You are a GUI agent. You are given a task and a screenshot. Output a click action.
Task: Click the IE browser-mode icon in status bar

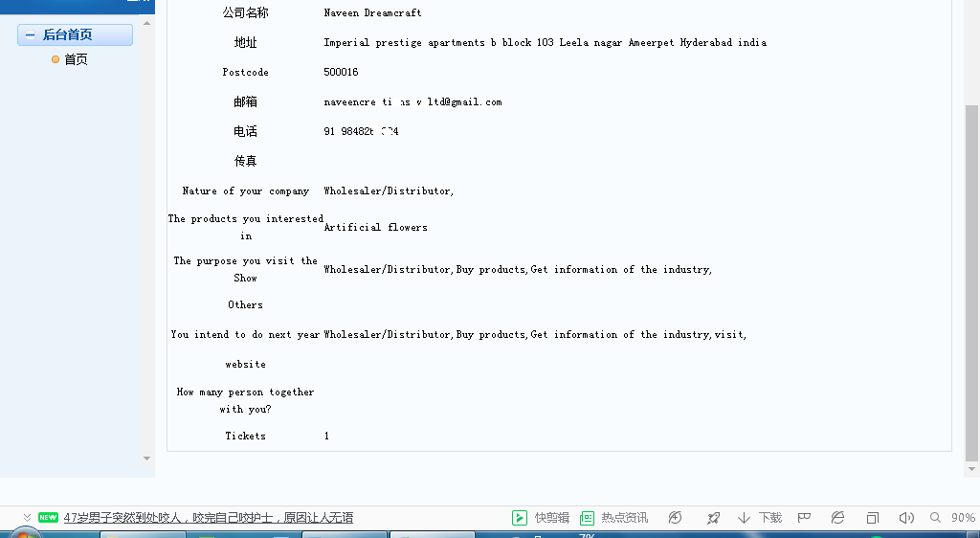pos(837,517)
